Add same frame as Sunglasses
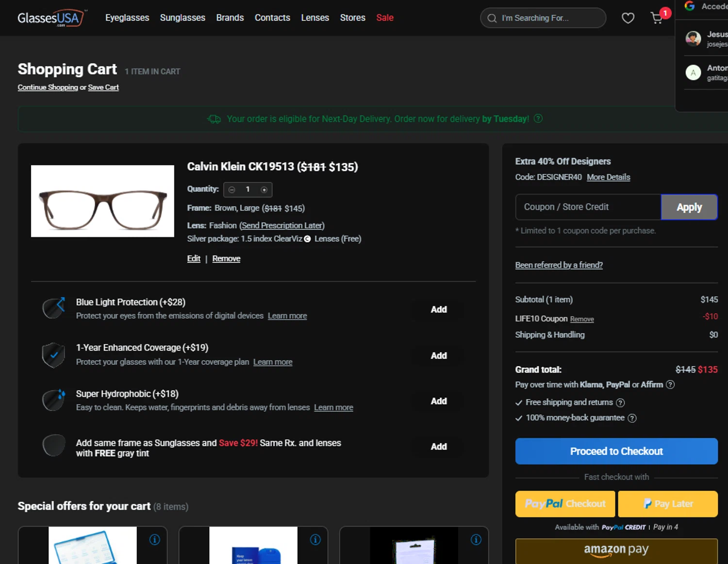Image resolution: width=728 pixels, height=564 pixels. point(439,447)
